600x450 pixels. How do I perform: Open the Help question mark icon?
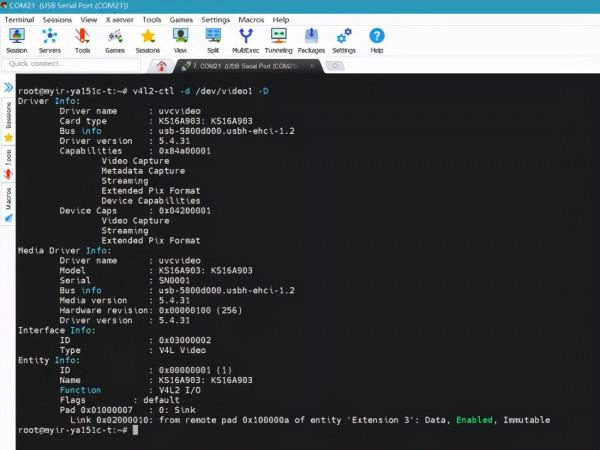point(377,41)
